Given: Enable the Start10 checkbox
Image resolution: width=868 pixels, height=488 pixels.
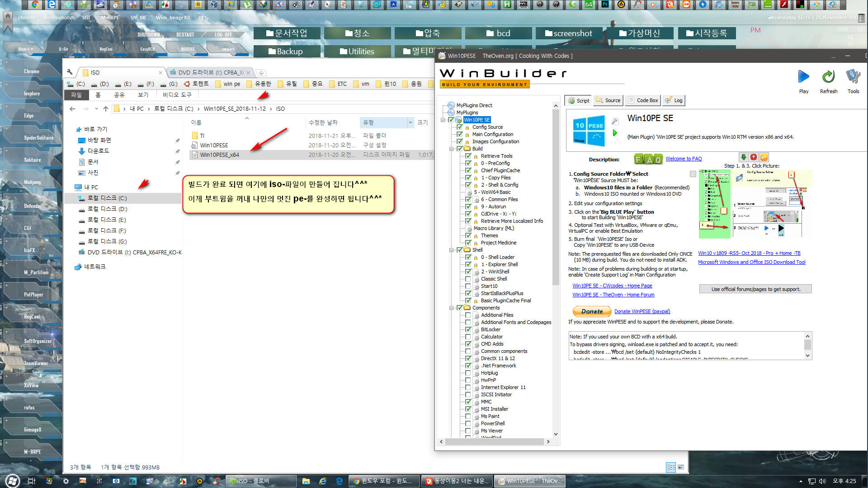Looking at the screenshot, I should (468, 286).
